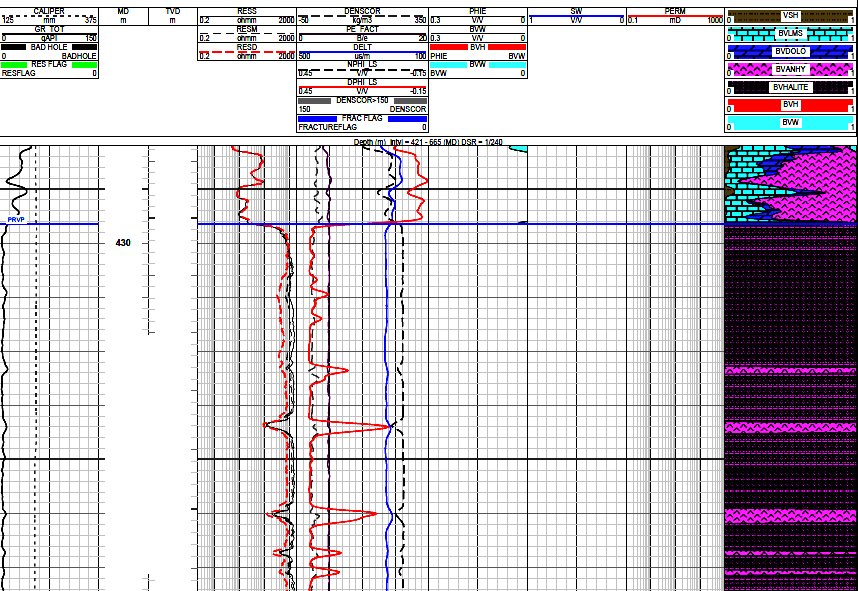858x591 pixels.
Task: Click the red BVH bar in lithology legend
Action: coord(790,105)
